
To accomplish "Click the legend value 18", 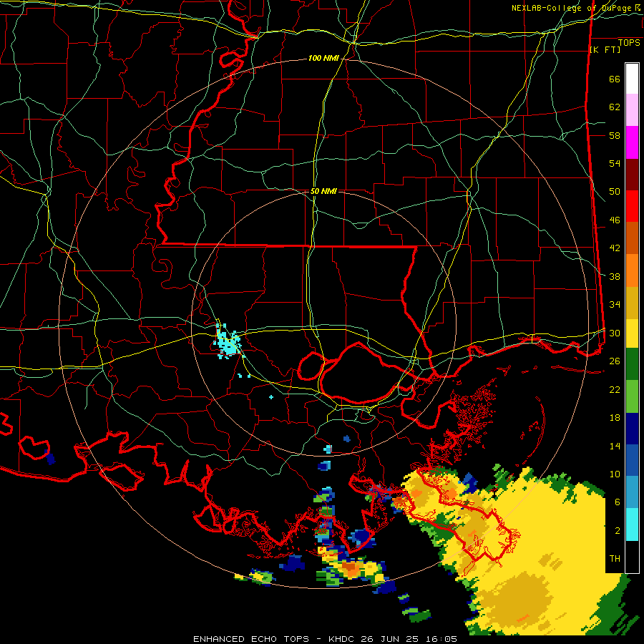I will (x=615, y=418).
